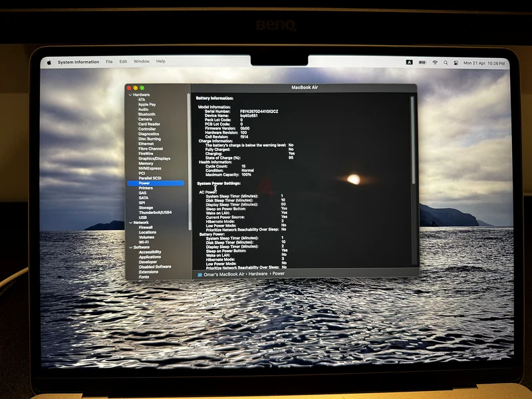
Task: Select USB in sidebar
Action: point(143,217)
